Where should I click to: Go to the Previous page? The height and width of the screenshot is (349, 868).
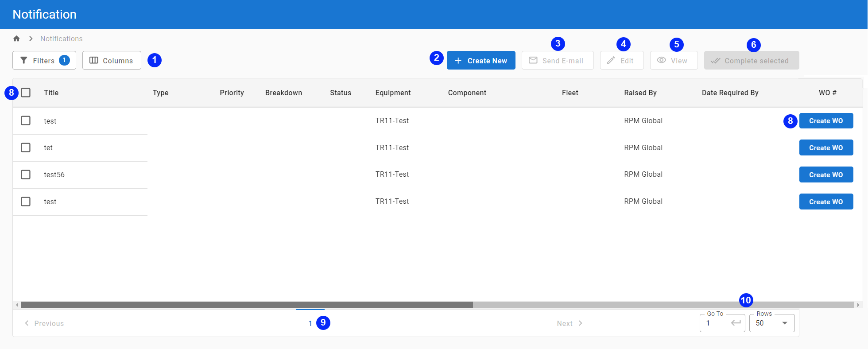pos(44,323)
